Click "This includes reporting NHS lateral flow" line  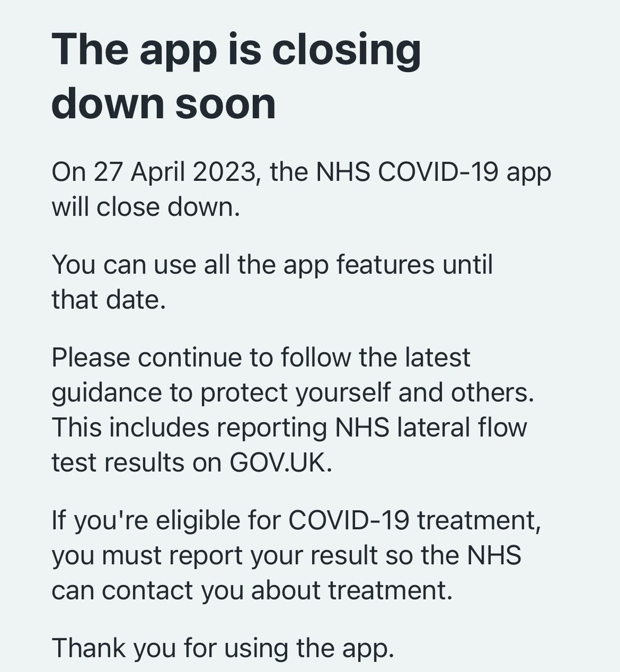click(x=289, y=428)
